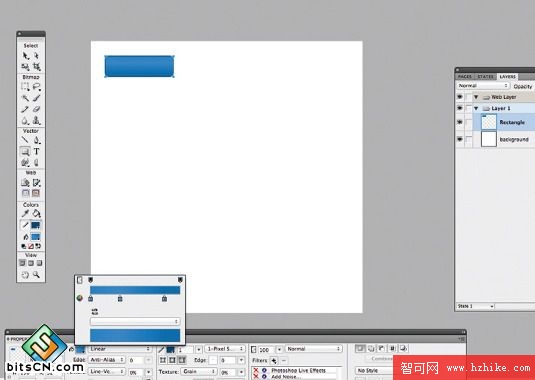Toggle visibility of the Web Layer

coord(460,97)
